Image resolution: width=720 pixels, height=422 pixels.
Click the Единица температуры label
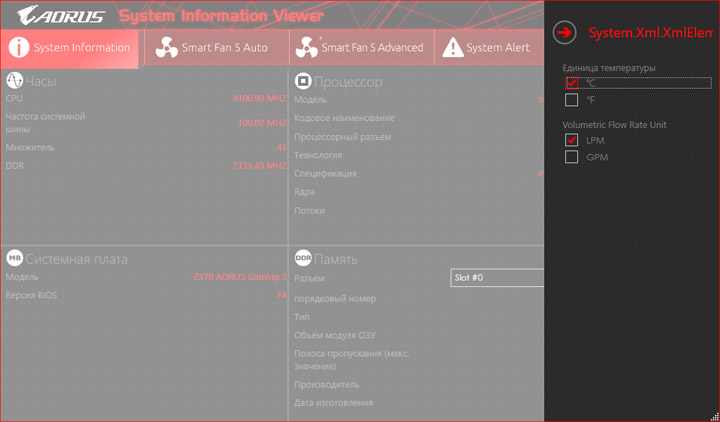[609, 68]
